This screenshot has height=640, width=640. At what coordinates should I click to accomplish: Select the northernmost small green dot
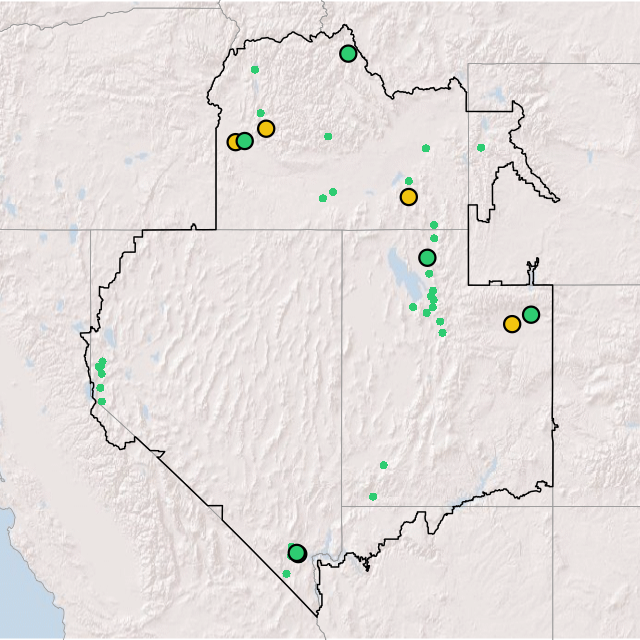[x=255, y=69]
